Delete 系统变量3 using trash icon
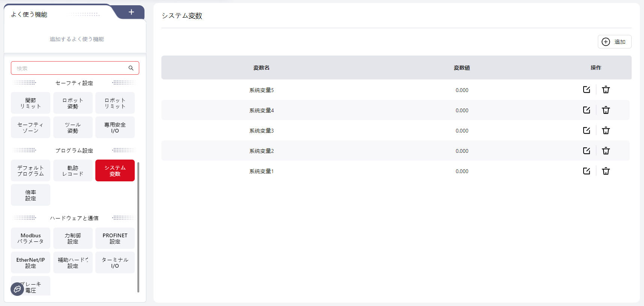The image size is (644, 306). [x=606, y=130]
